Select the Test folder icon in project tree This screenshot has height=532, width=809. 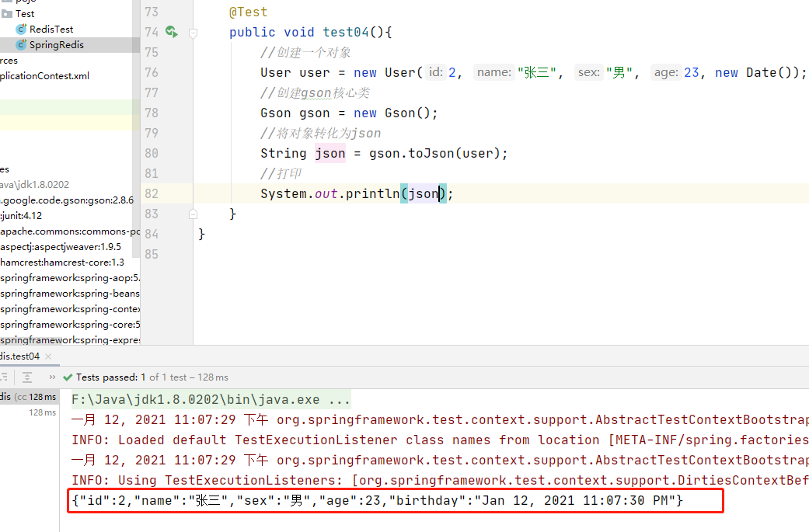[7, 14]
